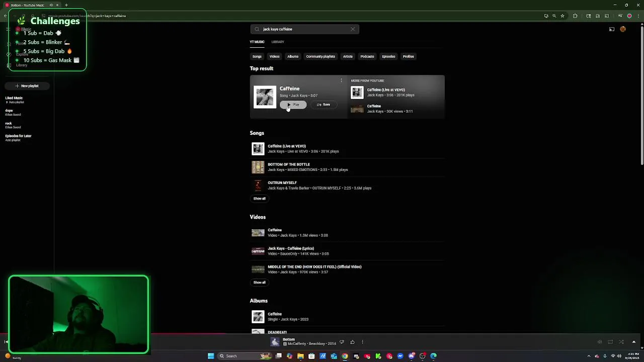The height and width of the screenshot is (362, 644).
Task: Open Discord from the taskbar
Action: (411, 356)
